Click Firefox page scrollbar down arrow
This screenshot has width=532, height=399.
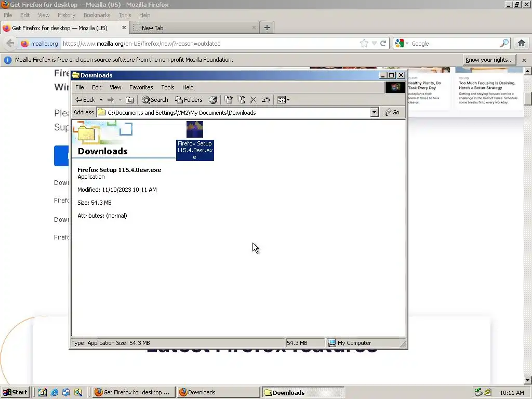[x=528, y=380]
